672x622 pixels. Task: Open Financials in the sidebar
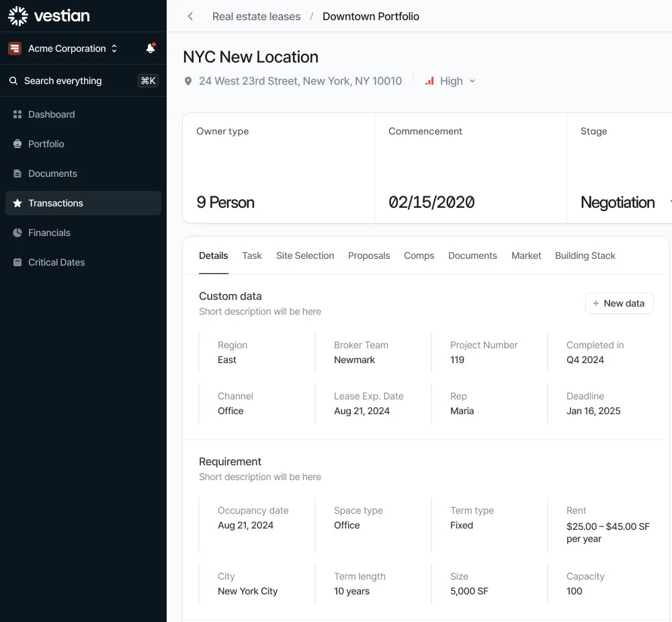click(83, 233)
